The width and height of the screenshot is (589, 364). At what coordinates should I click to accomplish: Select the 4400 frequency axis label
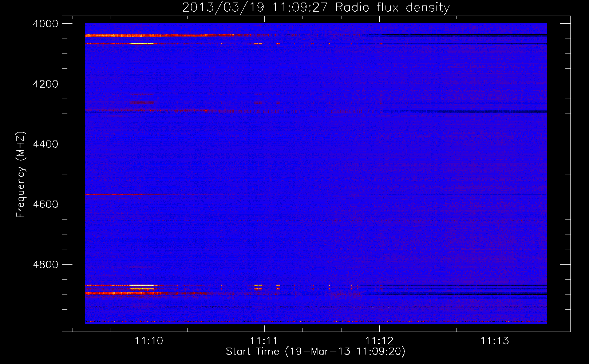pyautogui.click(x=46, y=144)
